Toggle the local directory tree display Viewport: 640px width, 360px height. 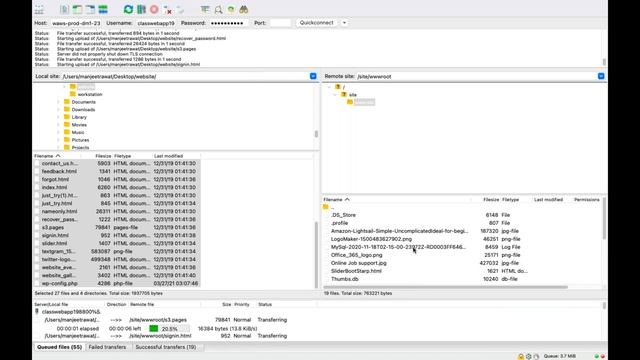coord(77,9)
